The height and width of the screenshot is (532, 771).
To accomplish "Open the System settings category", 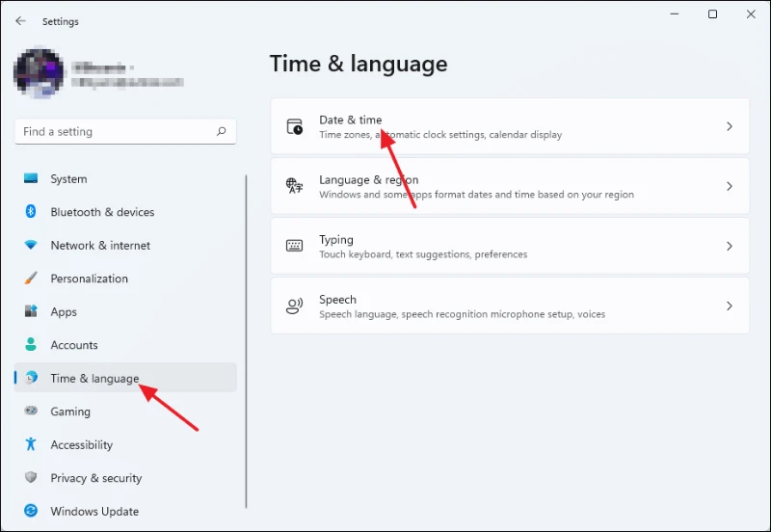I will pyautogui.click(x=125, y=178).
